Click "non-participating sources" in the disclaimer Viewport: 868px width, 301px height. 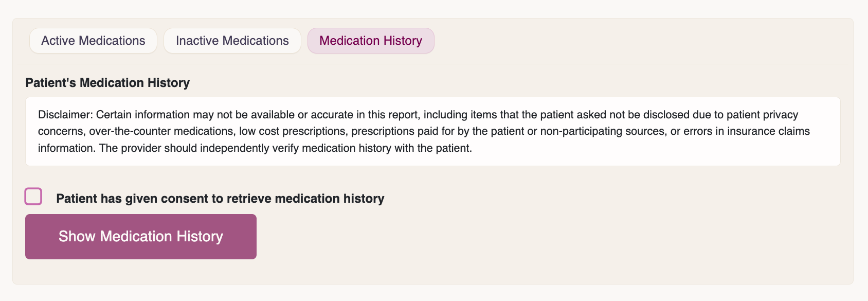click(603, 131)
